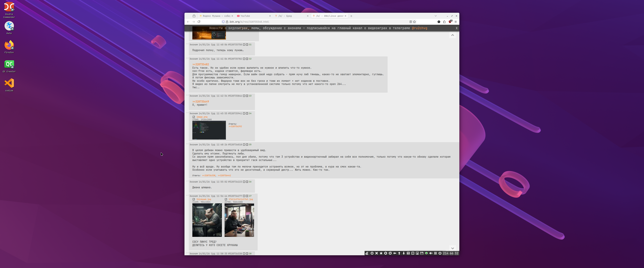Click the star favorites icon in bottom panel
The image size is (644, 268).
(x=381, y=253)
